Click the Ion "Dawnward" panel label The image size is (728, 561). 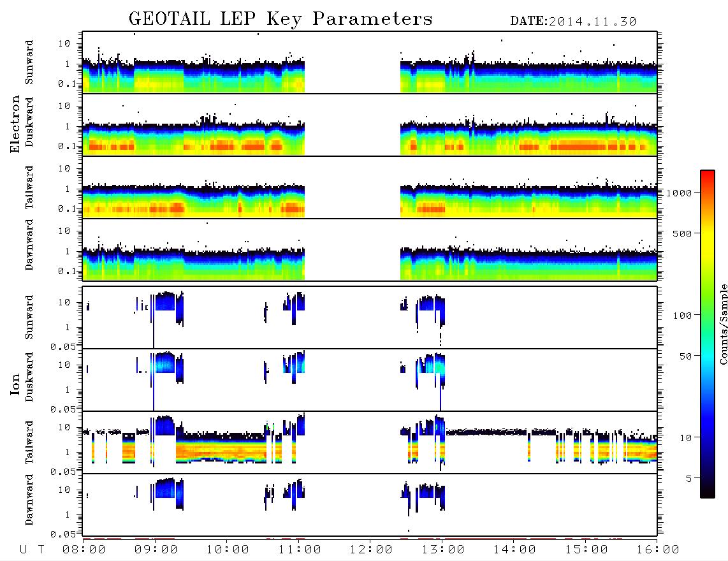pyautogui.click(x=29, y=500)
